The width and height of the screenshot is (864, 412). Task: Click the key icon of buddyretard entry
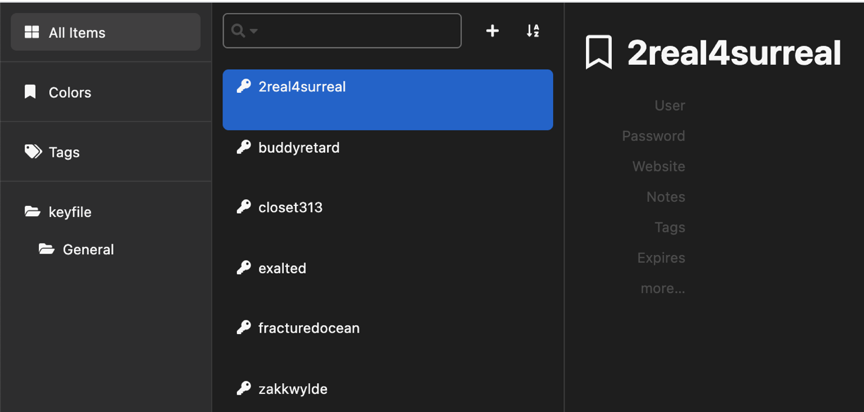(x=244, y=147)
